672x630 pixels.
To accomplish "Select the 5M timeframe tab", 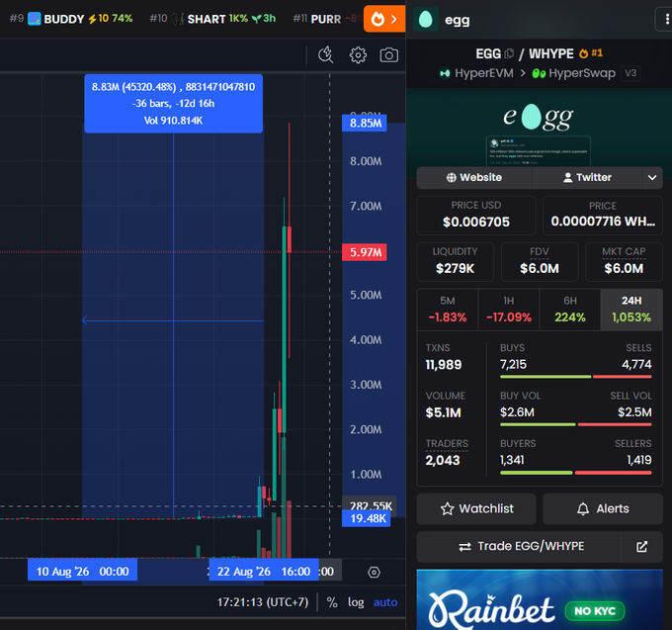I will (x=448, y=310).
